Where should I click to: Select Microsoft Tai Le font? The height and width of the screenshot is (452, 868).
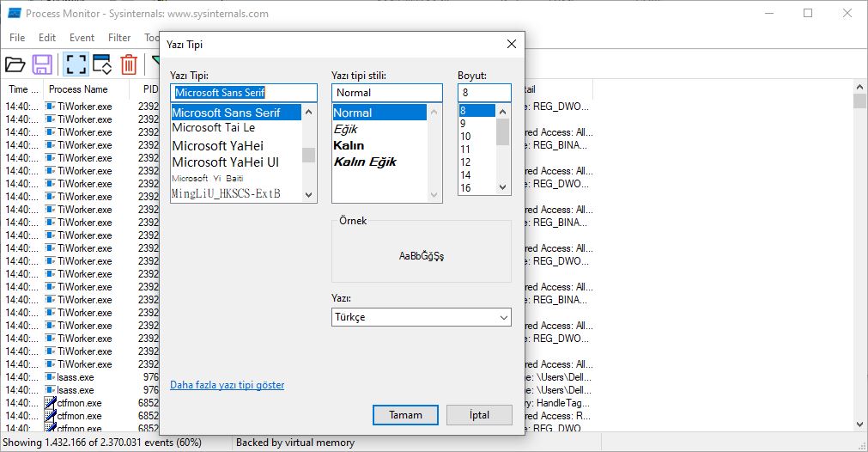pos(236,128)
